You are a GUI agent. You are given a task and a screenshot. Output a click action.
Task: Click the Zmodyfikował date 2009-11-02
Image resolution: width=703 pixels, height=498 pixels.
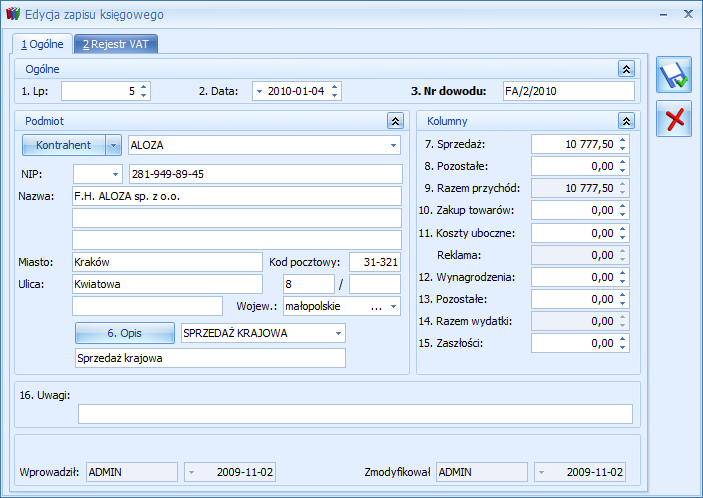click(580, 472)
